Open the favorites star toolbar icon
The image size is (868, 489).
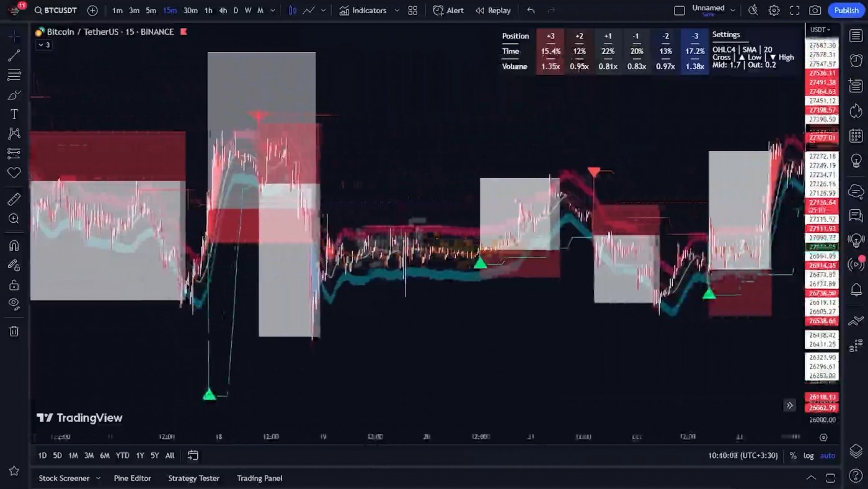click(x=14, y=471)
